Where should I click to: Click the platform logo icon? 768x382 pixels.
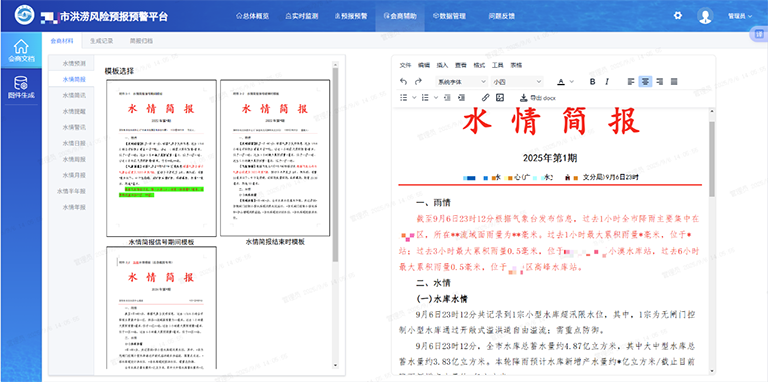[24, 15]
